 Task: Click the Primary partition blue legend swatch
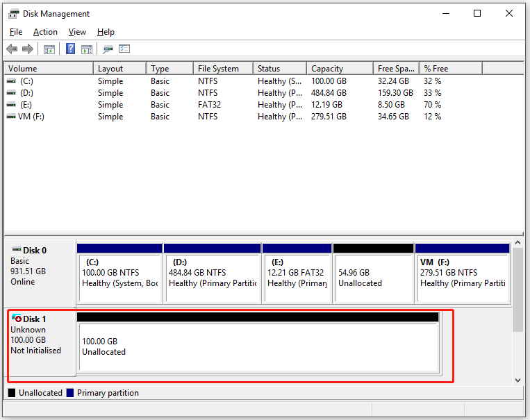(x=70, y=393)
